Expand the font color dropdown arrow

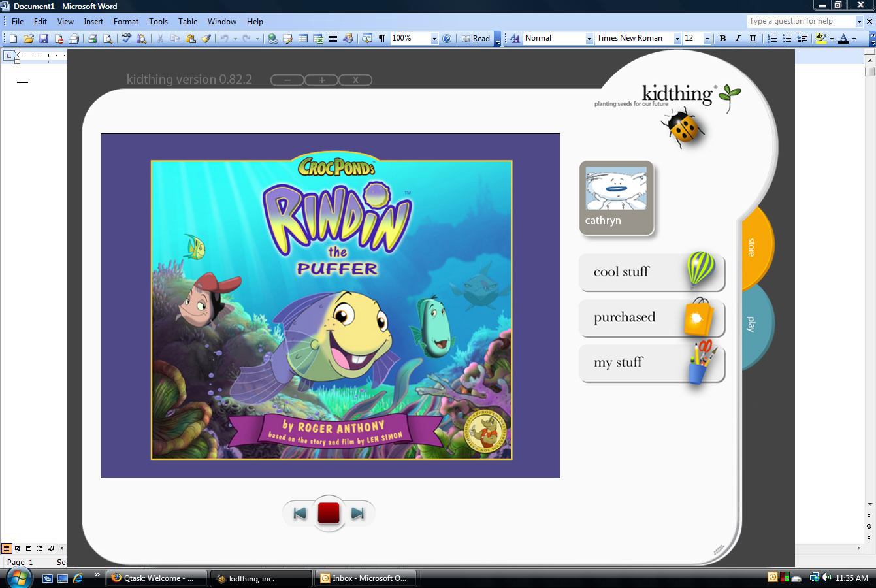[854, 39]
